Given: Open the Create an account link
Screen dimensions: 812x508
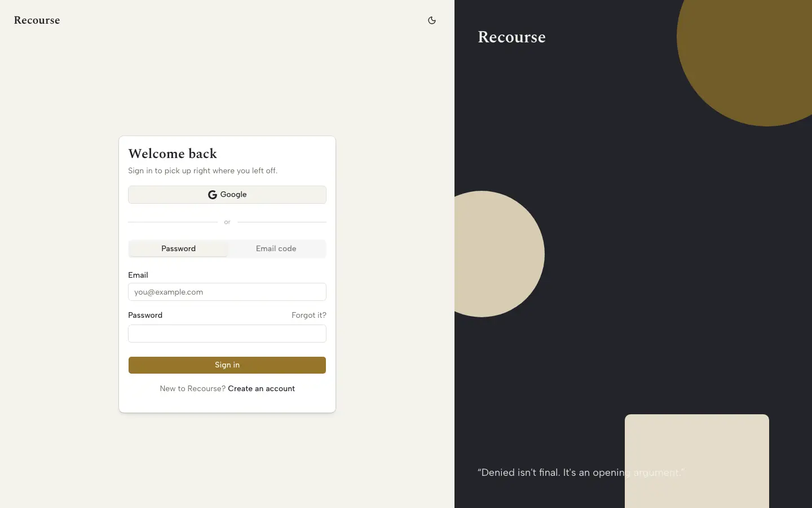Looking at the screenshot, I should 261,388.
